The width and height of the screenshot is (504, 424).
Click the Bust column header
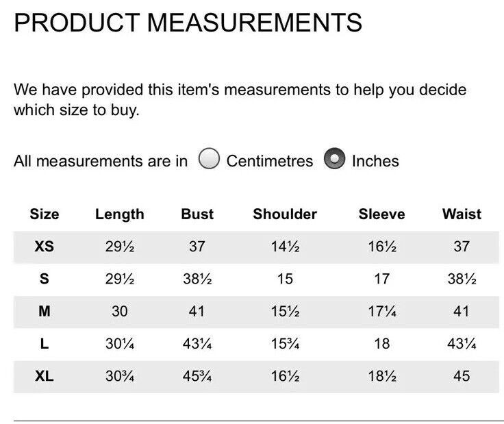pos(197,214)
